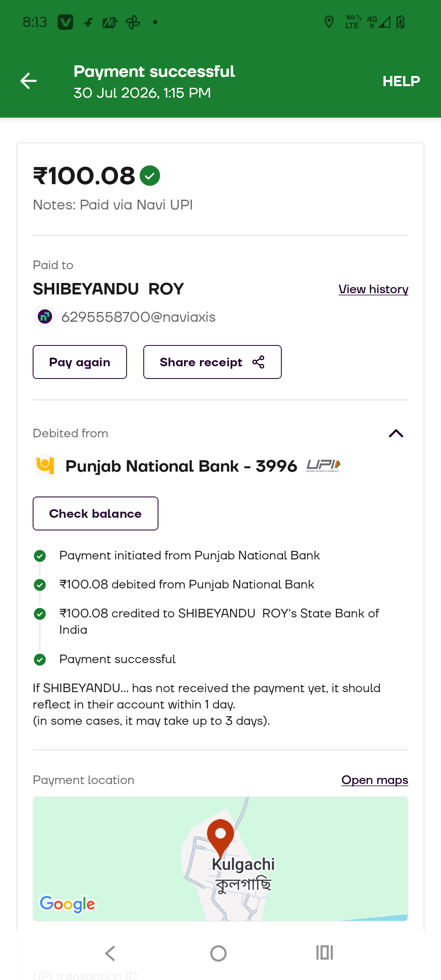
Task: Tap the share icon in Share receipt
Action: [x=258, y=362]
